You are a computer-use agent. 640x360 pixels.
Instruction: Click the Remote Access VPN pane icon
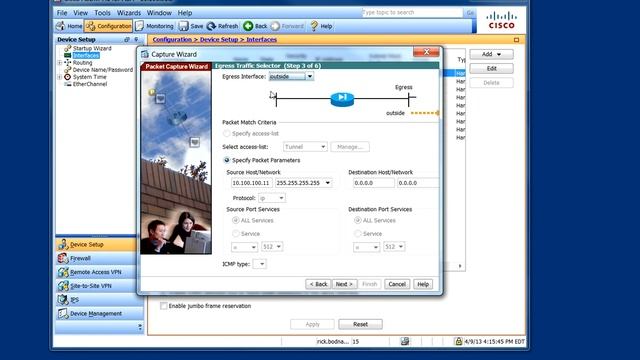pos(62,272)
